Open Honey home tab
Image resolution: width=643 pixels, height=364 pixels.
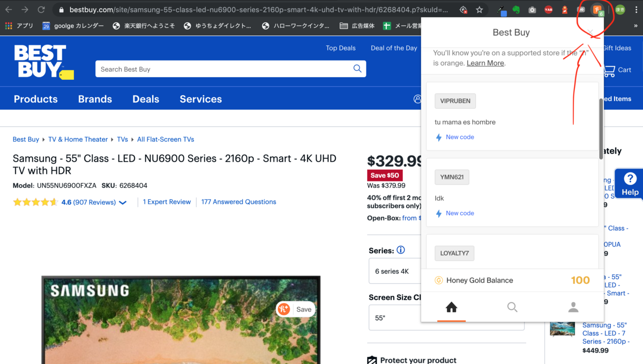coord(451,307)
